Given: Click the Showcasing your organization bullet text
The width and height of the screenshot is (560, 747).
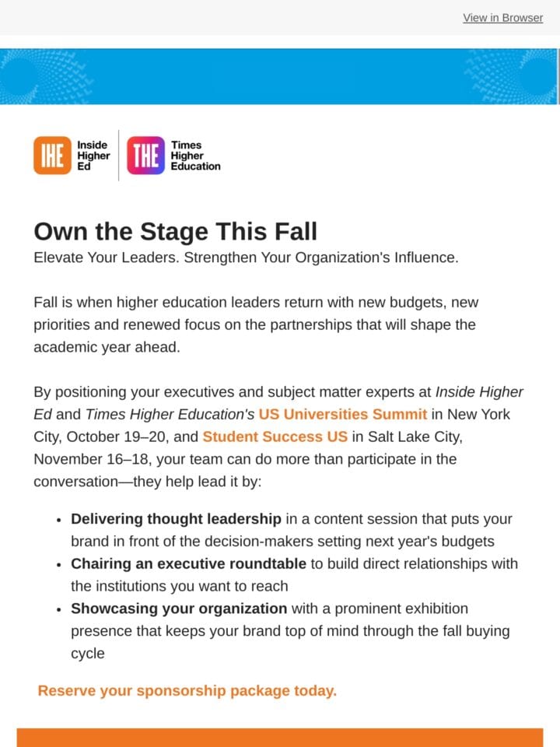Looking at the screenshot, I should [x=179, y=608].
